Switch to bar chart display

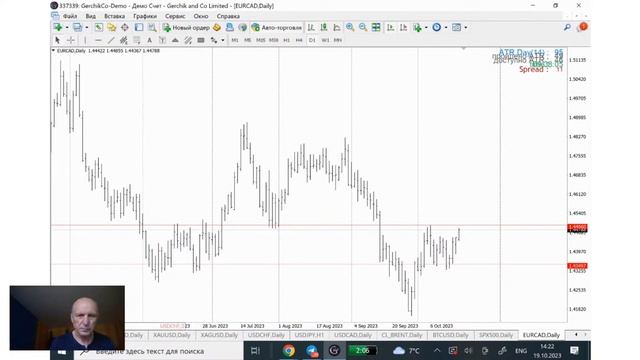pyautogui.click(x=311, y=27)
